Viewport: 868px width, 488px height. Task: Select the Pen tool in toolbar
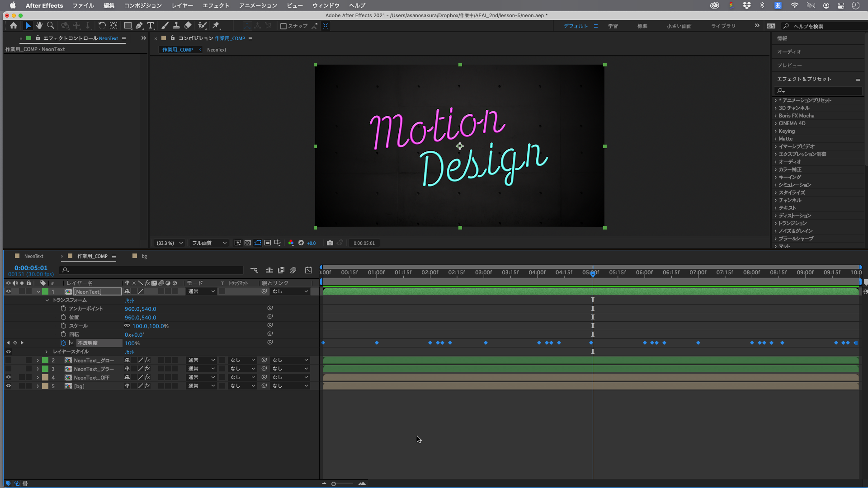[139, 26]
